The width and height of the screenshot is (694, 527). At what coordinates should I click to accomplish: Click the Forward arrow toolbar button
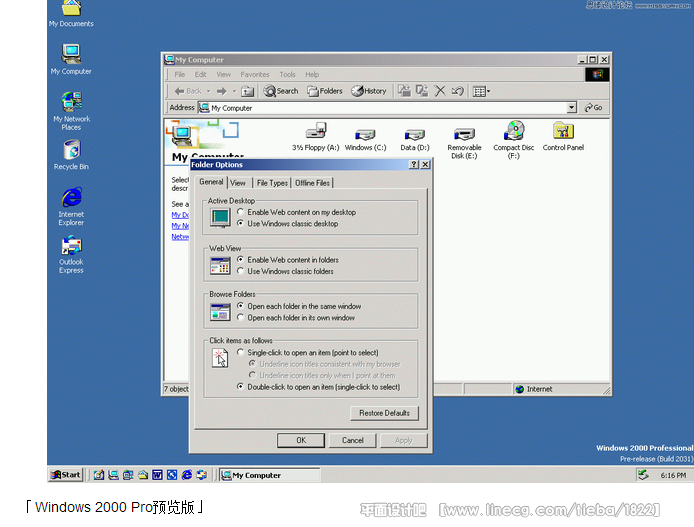point(222,91)
